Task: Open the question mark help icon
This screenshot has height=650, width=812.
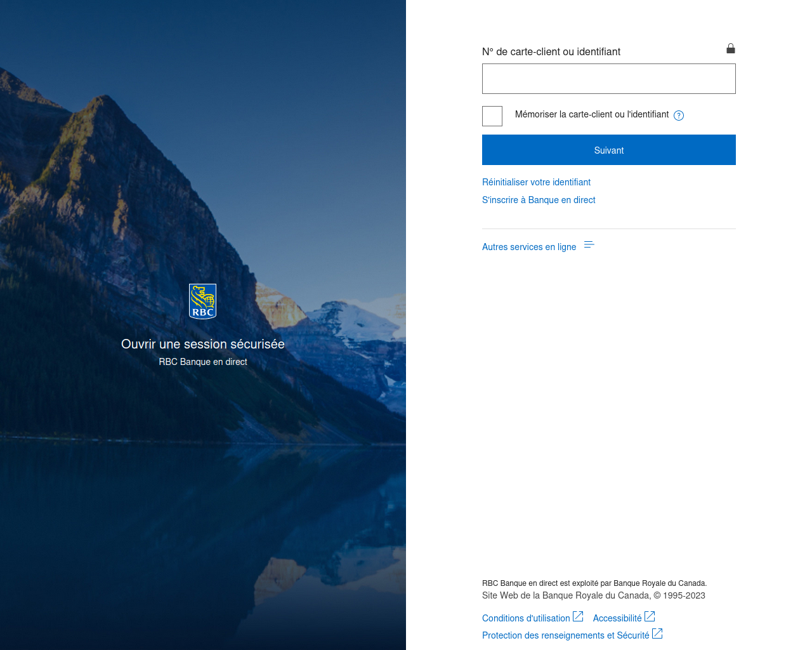Action: tap(679, 115)
